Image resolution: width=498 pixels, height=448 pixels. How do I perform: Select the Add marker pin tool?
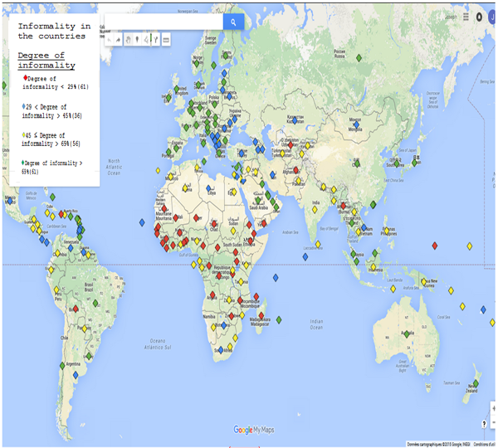[x=137, y=40]
